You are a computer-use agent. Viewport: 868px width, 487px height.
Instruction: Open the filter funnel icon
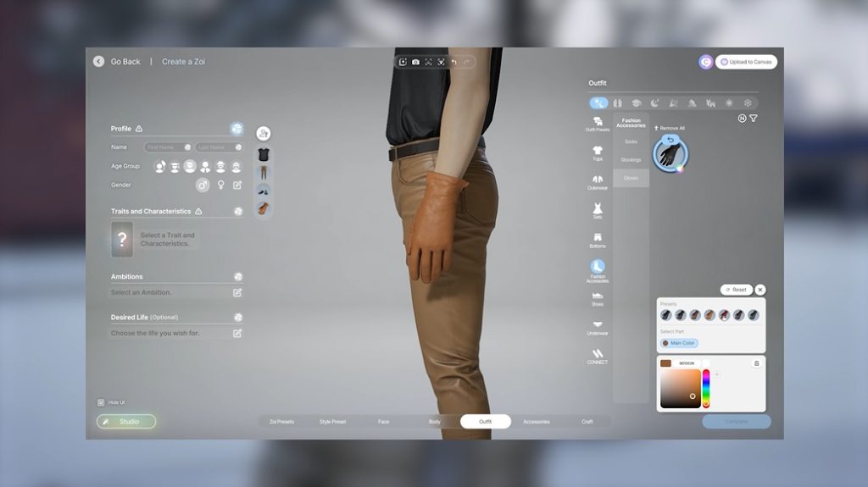click(754, 119)
